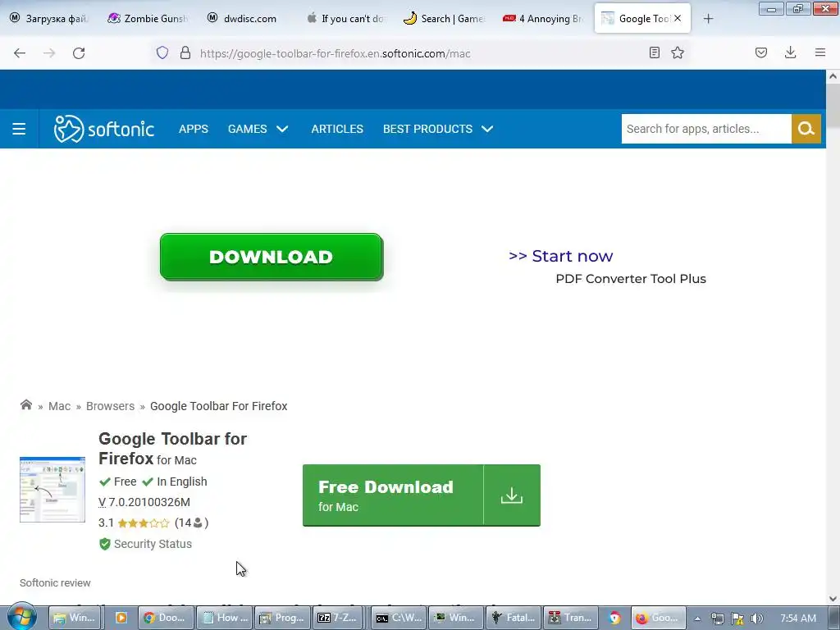Click scrollbar up arrow
The width and height of the screenshot is (840, 630).
tap(833, 76)
